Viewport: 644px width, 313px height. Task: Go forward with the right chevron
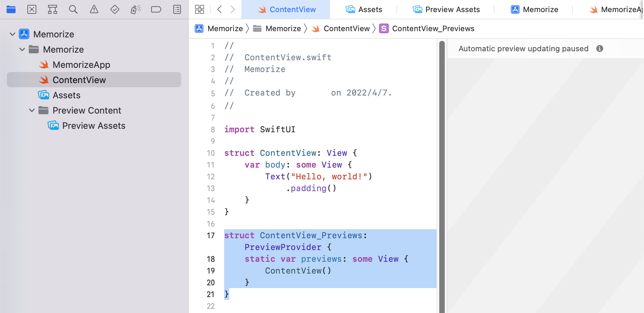[x=233, y=9]
